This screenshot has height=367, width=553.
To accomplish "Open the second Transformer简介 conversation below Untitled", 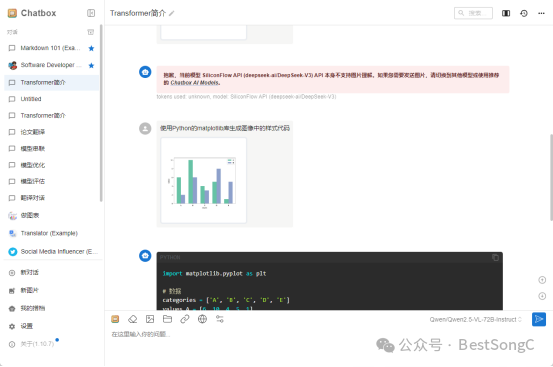I will coord(51,116).
